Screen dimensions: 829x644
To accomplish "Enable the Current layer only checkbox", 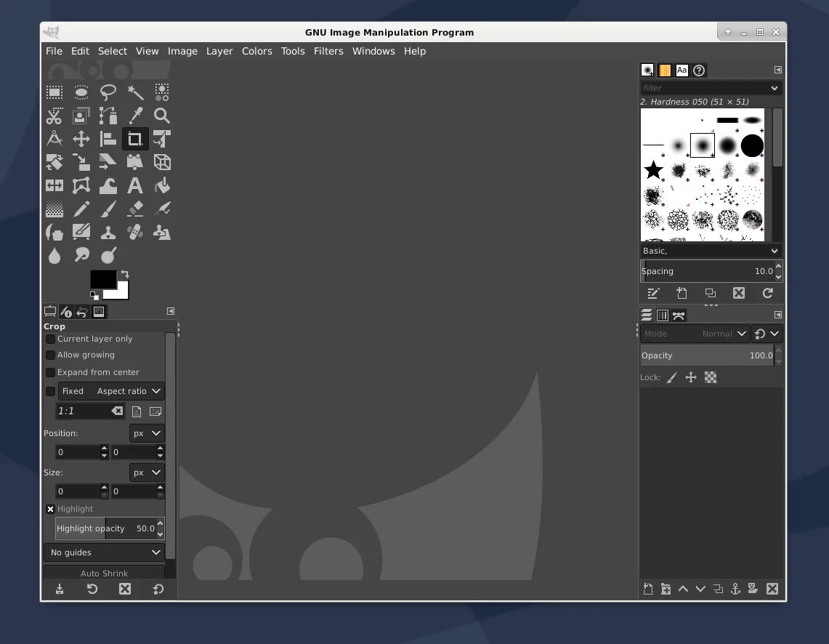I will (51, 339).
